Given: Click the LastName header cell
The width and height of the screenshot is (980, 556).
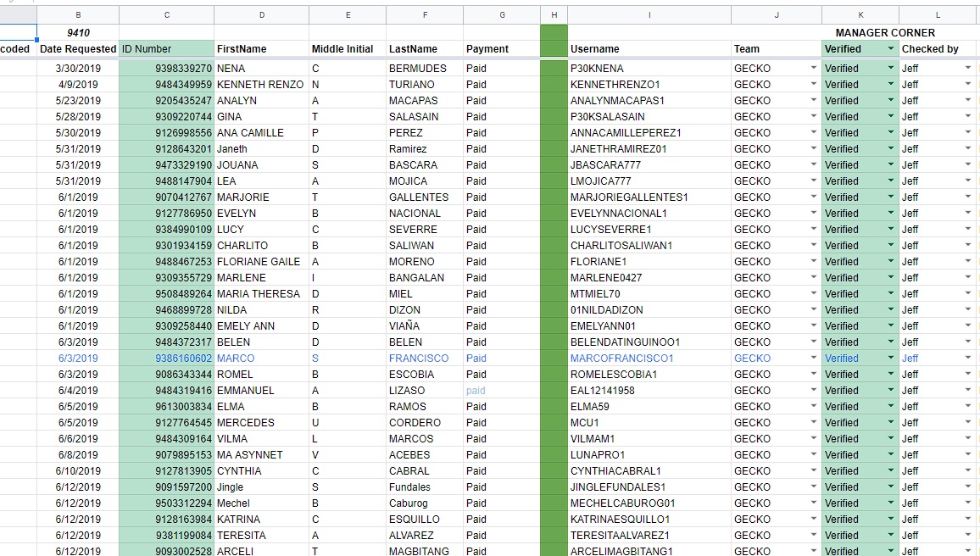Looking at the screenshot, I should (x=425, y=48).
